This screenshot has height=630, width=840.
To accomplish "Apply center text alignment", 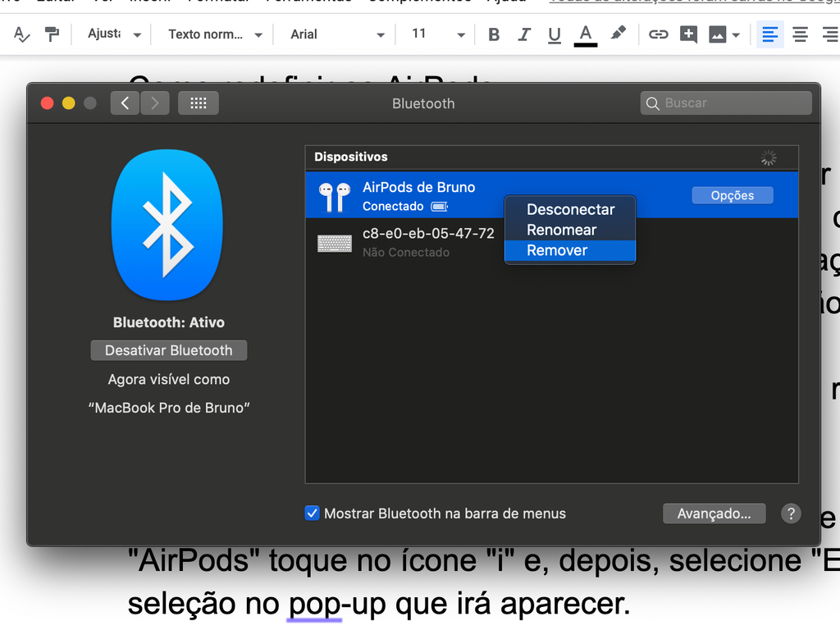I will [801, 34].
